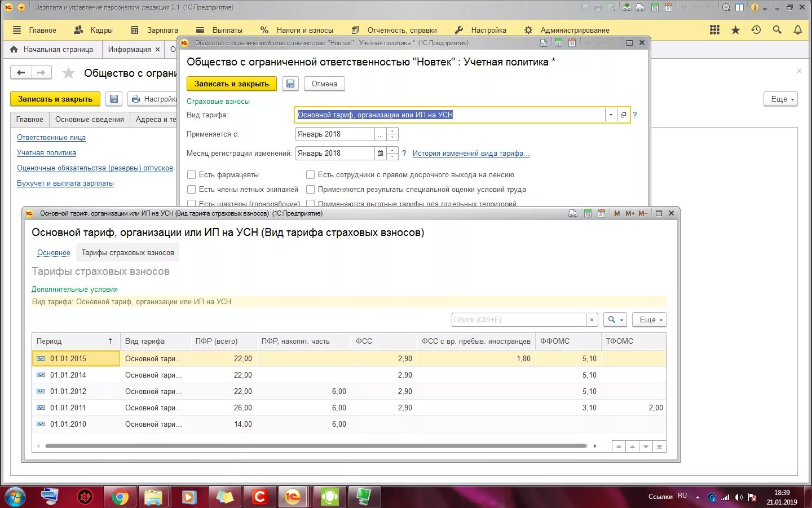Open Отчетность, справки menu section

pos(394,30)
